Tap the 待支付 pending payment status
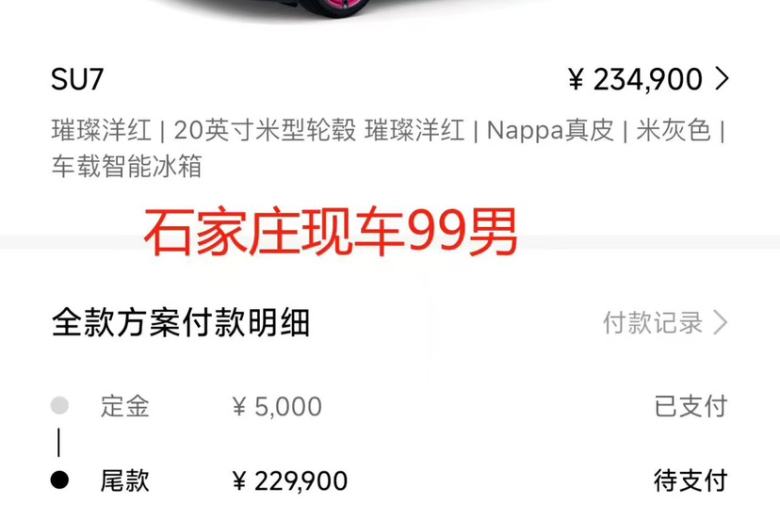 (691, 481)
